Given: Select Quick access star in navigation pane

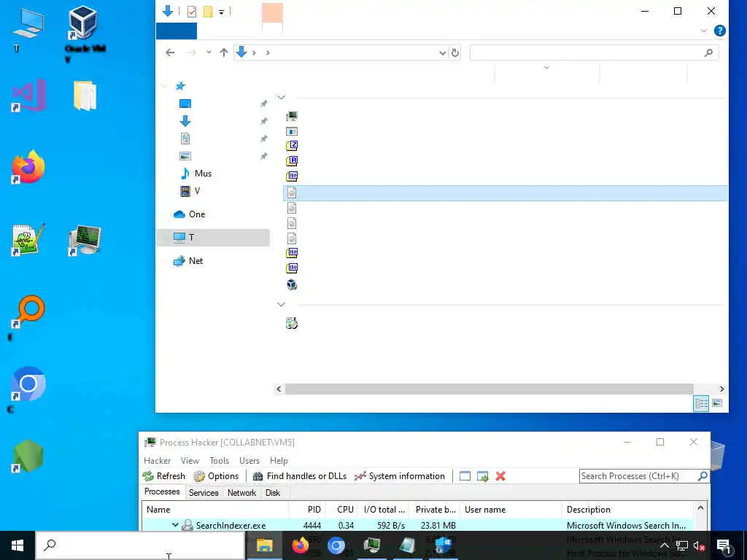Looking at the screenshot, I should 181,86.
